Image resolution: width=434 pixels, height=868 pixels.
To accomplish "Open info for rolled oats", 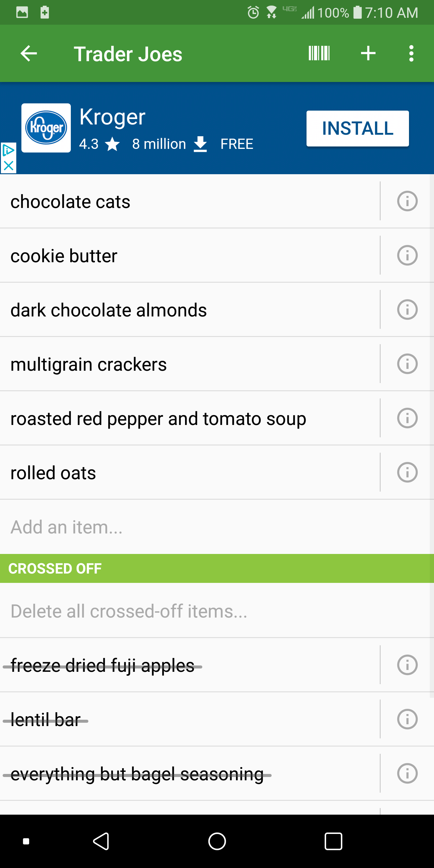I will tap(407, 472).
